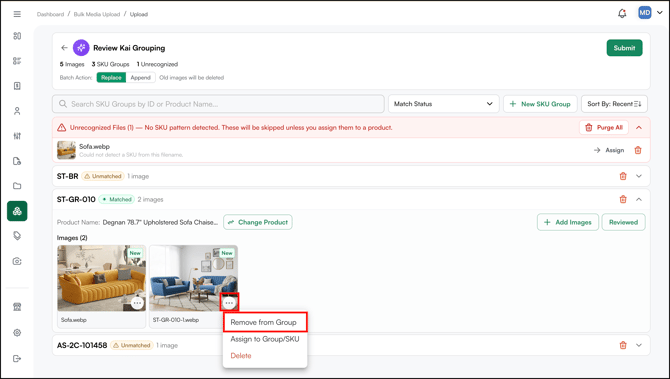Click the logout icon in sidebar
Viewport: 670px width, 379px height.
[17, 358]
